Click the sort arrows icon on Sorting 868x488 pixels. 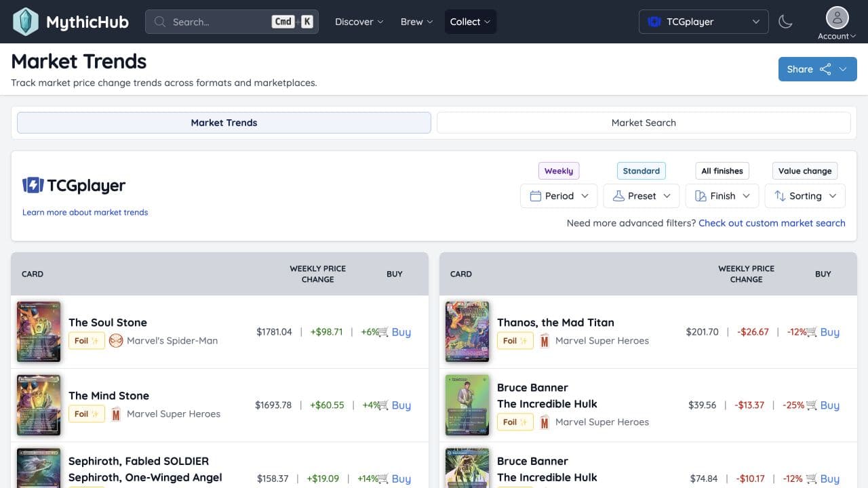(x=780, y=196)
